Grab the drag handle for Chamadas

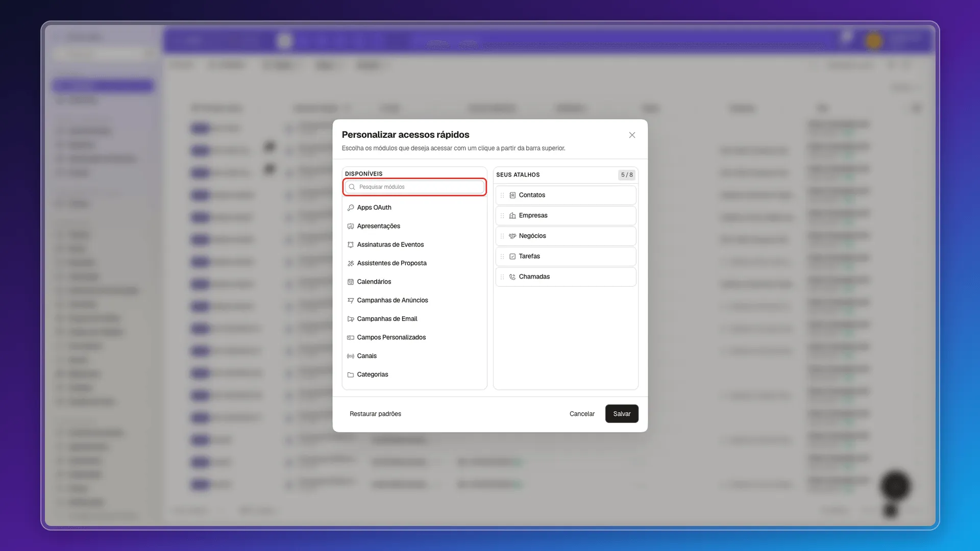click(x=502, y=277)
